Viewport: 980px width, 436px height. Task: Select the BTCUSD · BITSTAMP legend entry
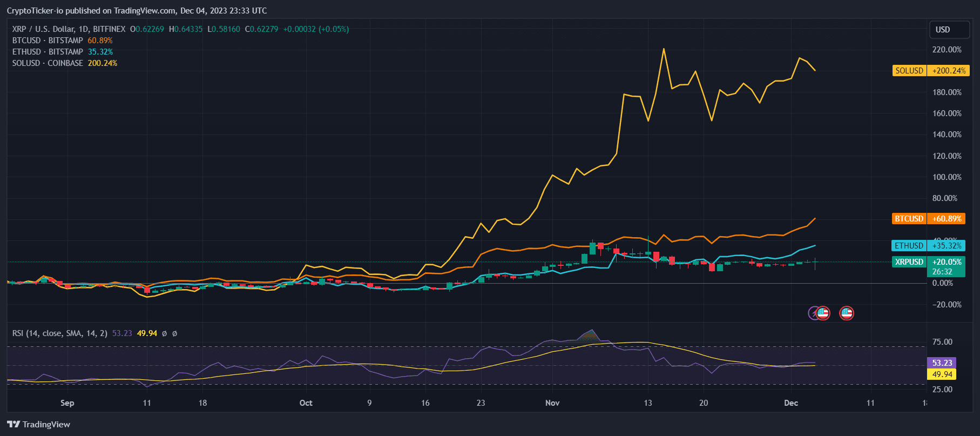click(48, 41)
